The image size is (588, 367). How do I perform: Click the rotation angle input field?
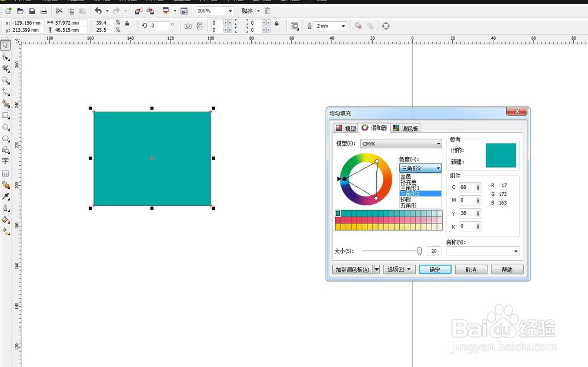coord(159,26)
